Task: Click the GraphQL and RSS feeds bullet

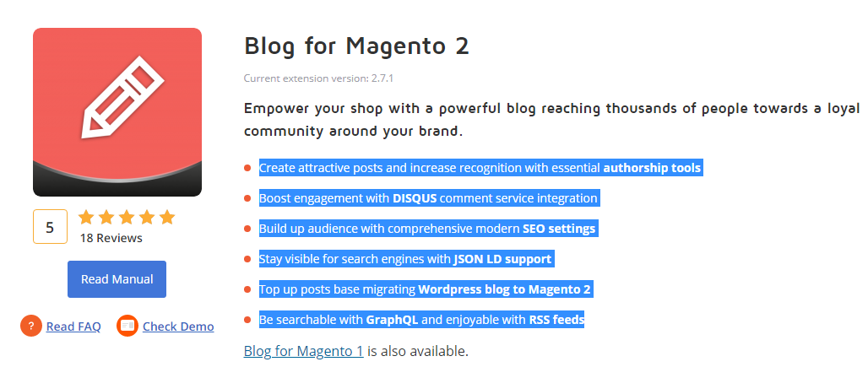Action: point(421,320)
